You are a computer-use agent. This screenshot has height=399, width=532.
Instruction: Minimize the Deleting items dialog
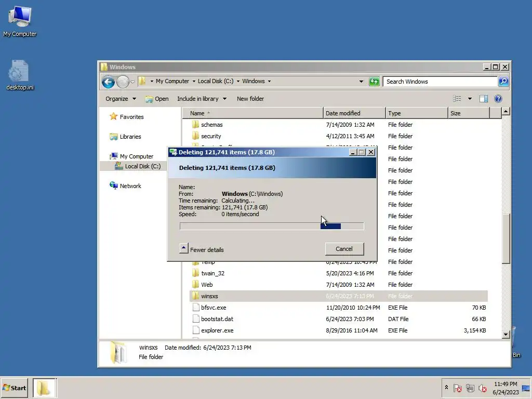(353, 152)
